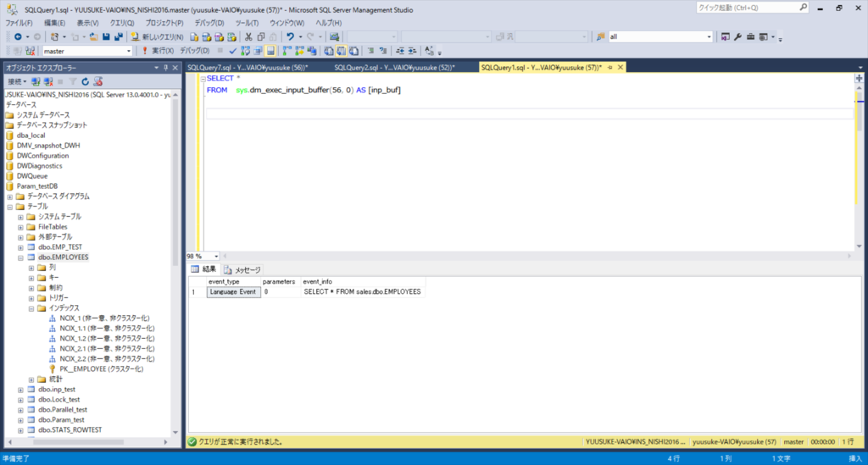Click the decrease indent icon

[x=400, y=51]
